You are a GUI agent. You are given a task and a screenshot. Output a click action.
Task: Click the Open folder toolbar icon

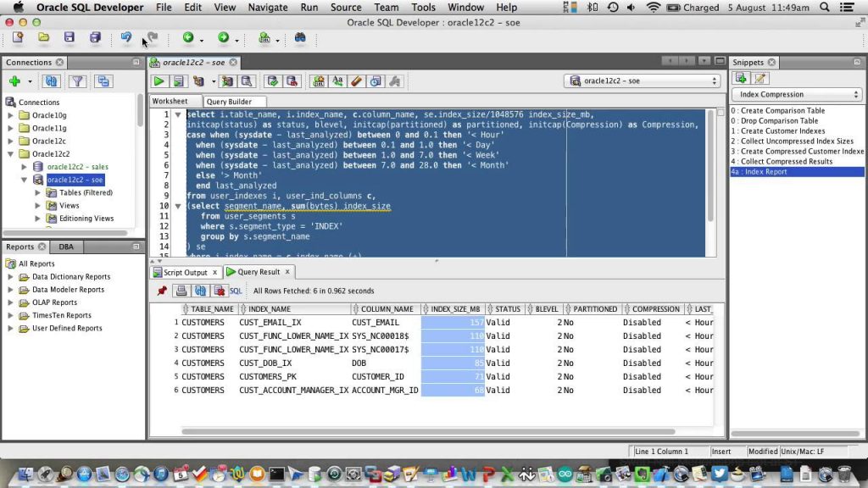(x=43, y=37)
